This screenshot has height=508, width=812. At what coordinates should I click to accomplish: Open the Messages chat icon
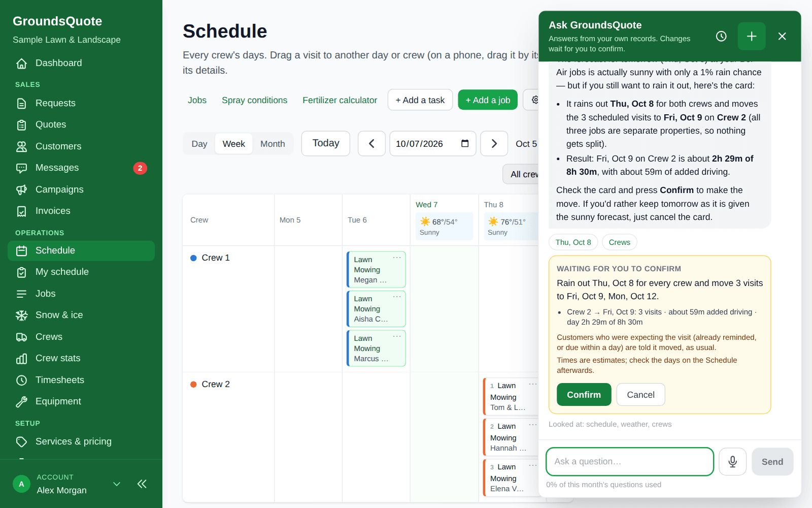21,168
